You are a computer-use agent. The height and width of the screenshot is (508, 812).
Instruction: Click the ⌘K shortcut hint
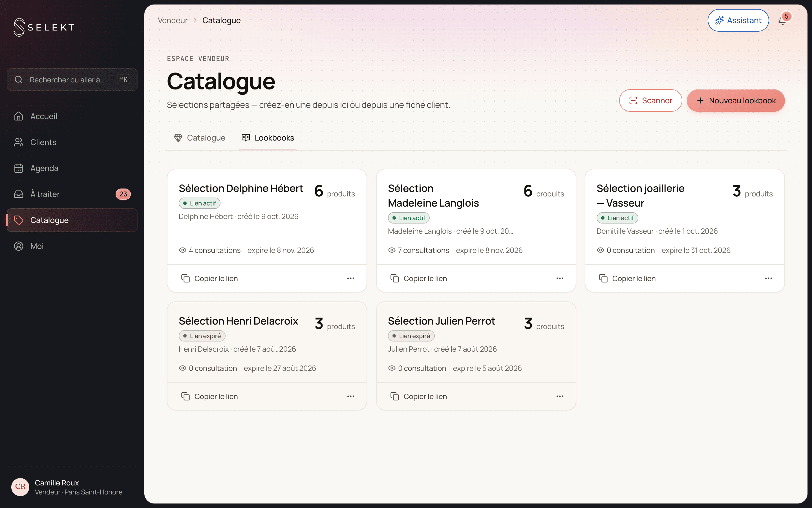coord(123,80)
